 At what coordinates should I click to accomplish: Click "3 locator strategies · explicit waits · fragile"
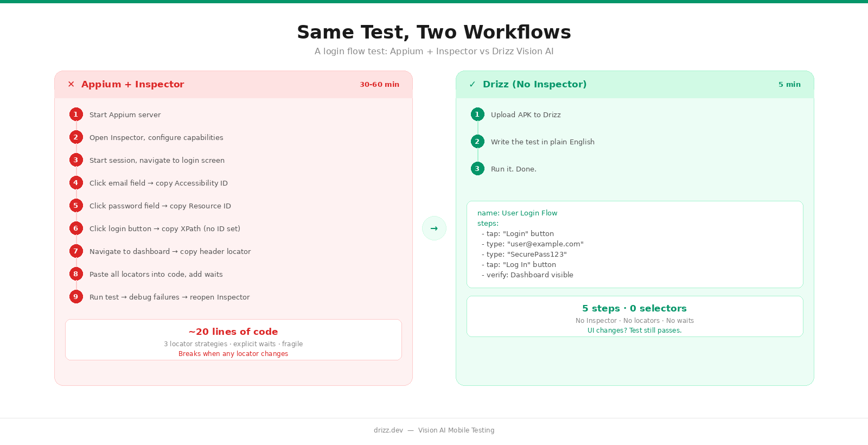tap(233, 344)
